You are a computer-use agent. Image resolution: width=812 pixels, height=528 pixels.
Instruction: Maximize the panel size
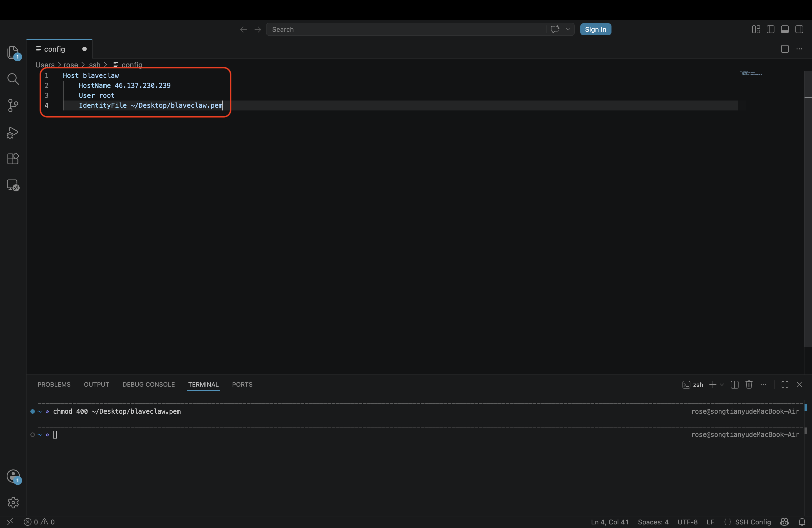[785, 385]
